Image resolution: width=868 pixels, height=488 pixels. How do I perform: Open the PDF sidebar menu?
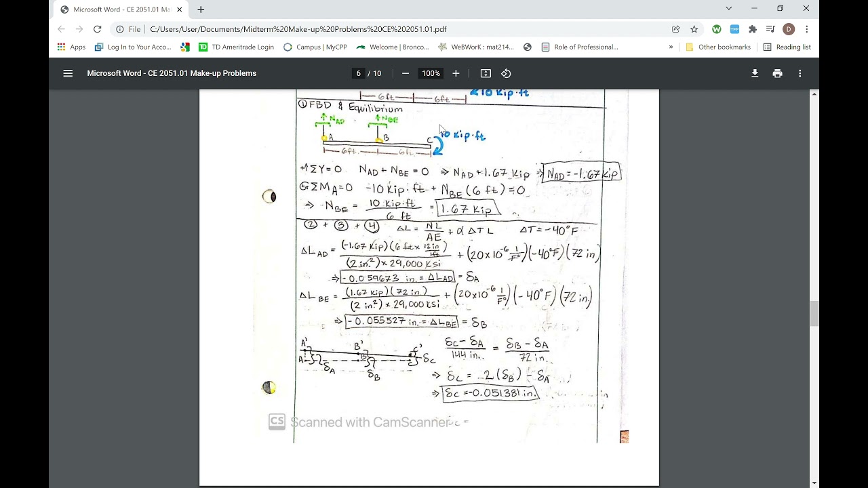click(x=68, y=73)
